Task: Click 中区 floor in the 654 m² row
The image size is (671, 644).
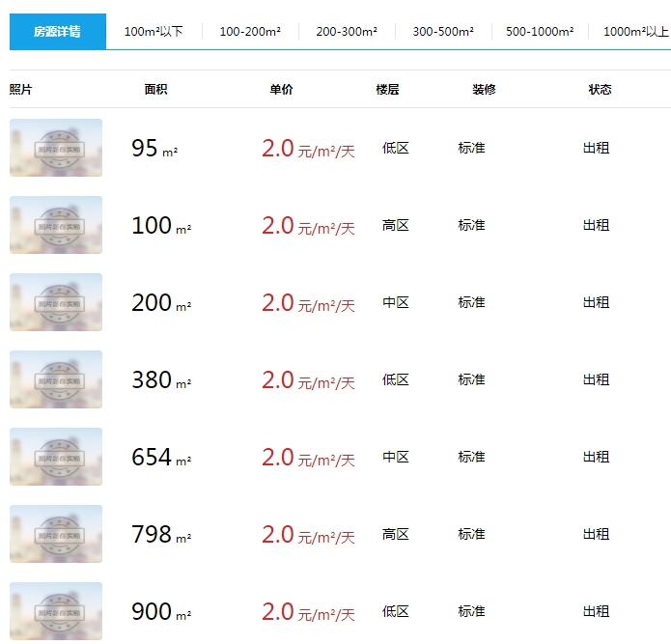Action: (x=396, y=457)
